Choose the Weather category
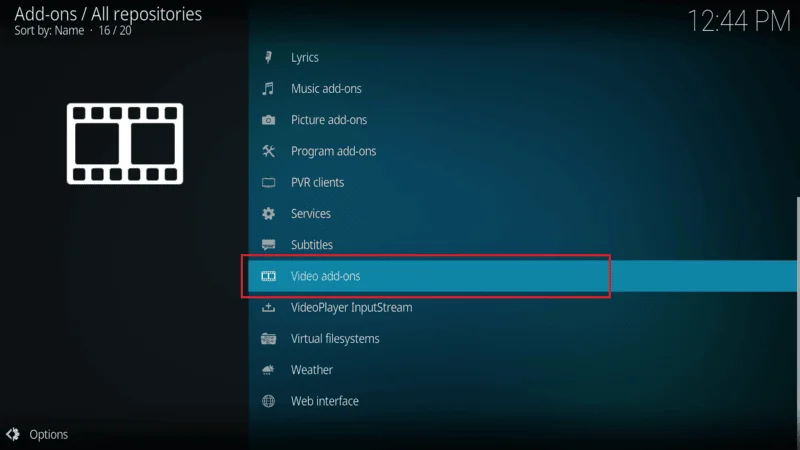Image resolution: width=800 pixels, height=450 pixels. pos(522,370)
